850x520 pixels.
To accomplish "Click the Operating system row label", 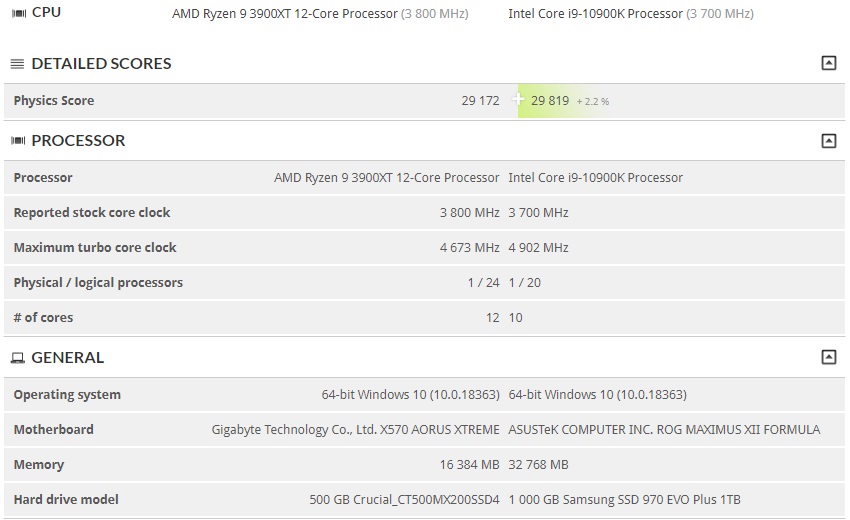I will (x=67, y=395).
